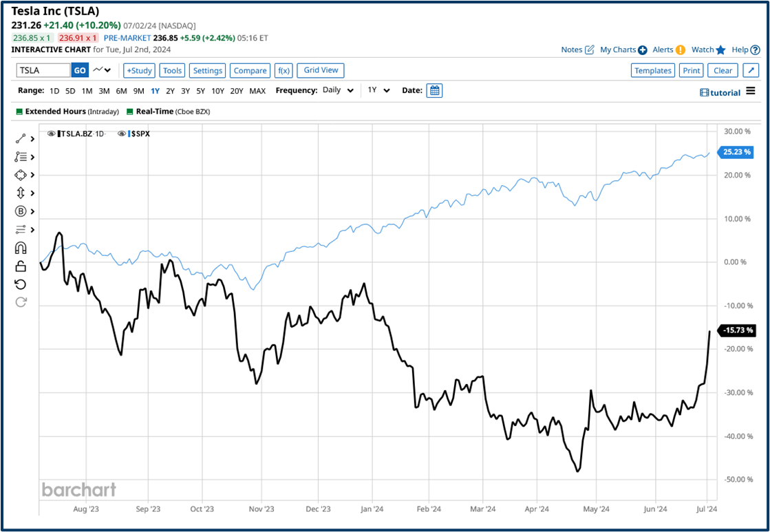Image resolution: width=770 pixels, height=532 pixels.
Task: Click the Undo arrow in the chart toolbar
Action: tap(19, 284)
